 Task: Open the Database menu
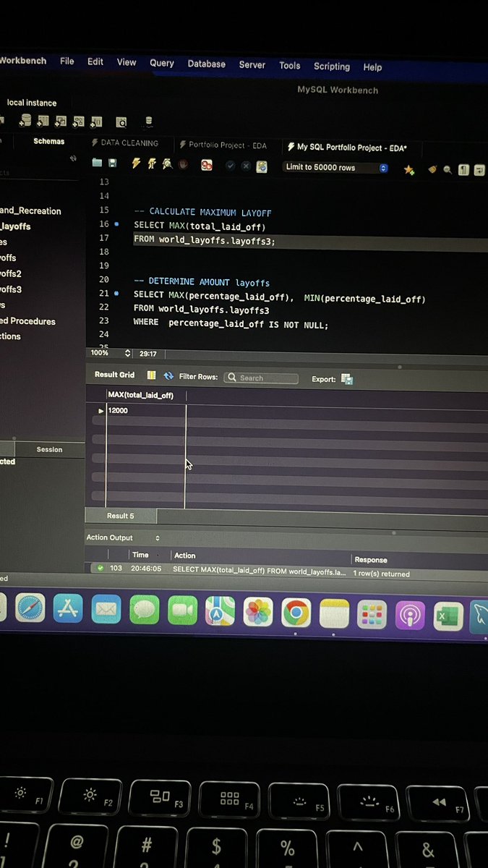[207, 64]
